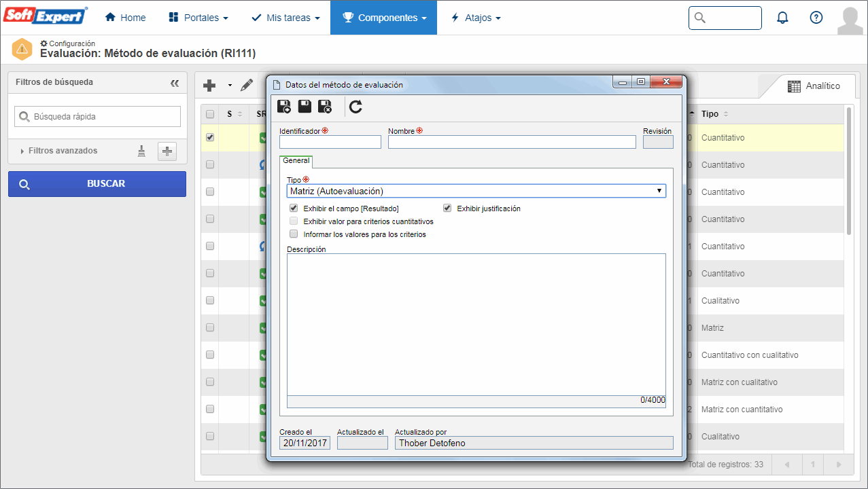Click the Tipo column header
This screenshot has width=868, height=489.
pos(710,114)
